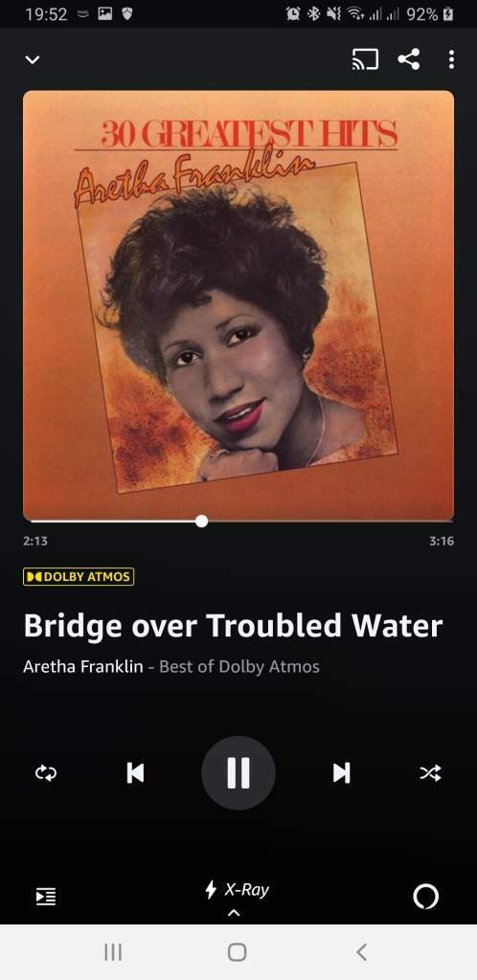The width and height of the screenshot is (477, 980).
Task: Go back to the previous track
Action: tap(135, 773)
